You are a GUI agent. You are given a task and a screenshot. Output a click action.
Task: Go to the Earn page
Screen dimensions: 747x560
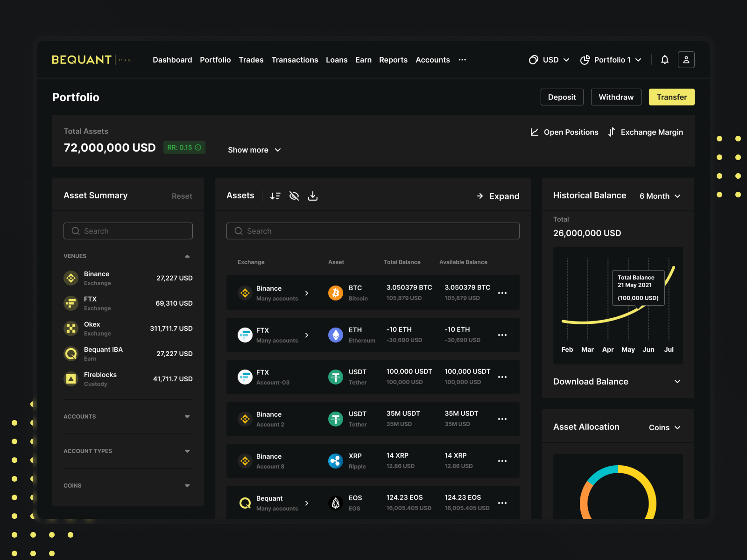click(x=363, y=60)
